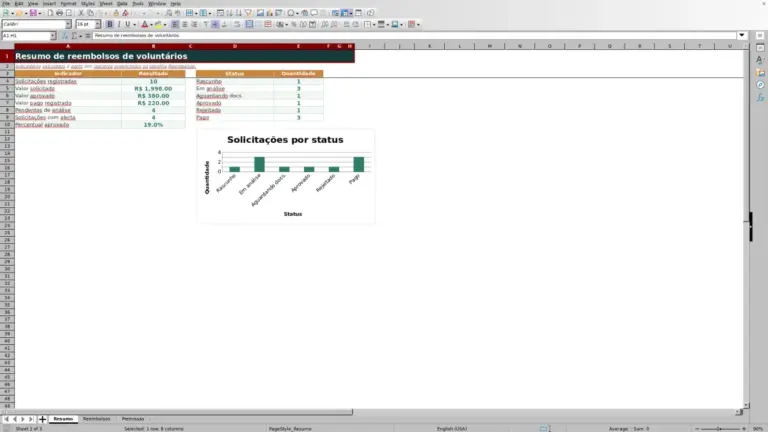The width and height of the screenshot is (768, 432).
Task: Click the Insert Chart icon
Action: (x=269, y=13)
